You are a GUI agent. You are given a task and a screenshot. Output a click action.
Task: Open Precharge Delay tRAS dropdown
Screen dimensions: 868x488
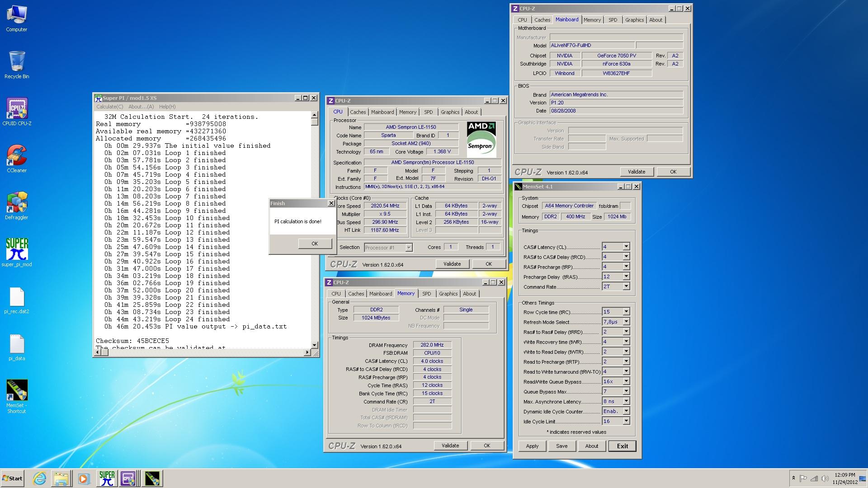626,277
